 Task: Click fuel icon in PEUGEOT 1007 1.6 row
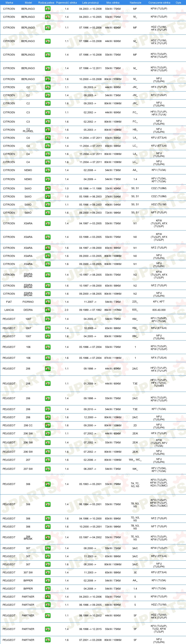pyautogui.click(x=48, y=336)
